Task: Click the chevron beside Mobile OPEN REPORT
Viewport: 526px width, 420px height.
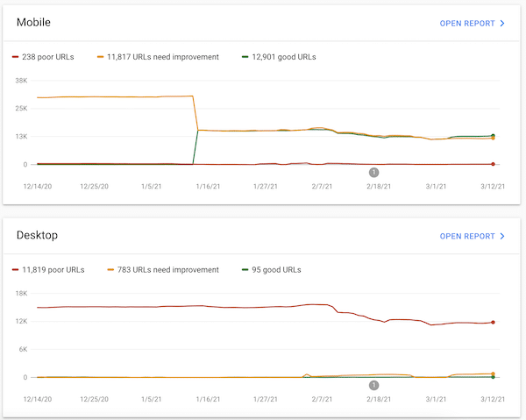Action: pos(502,24)
